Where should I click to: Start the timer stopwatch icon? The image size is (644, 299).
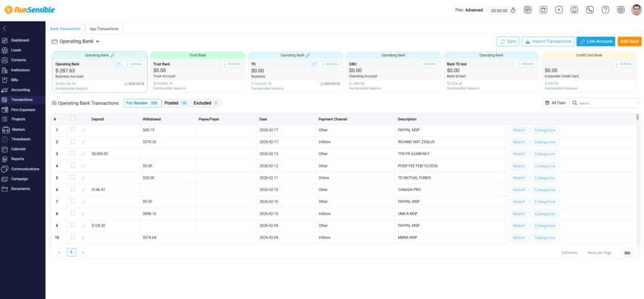click(x=513, y=11)
